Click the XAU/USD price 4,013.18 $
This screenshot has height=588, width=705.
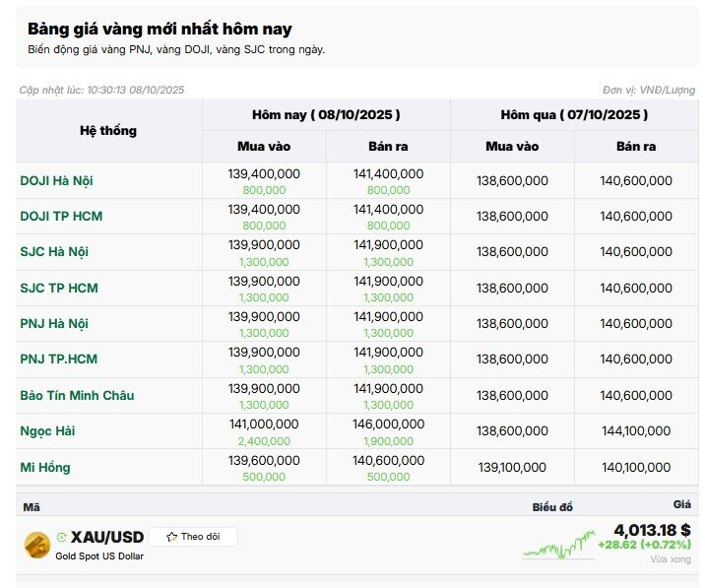point(653,530)
